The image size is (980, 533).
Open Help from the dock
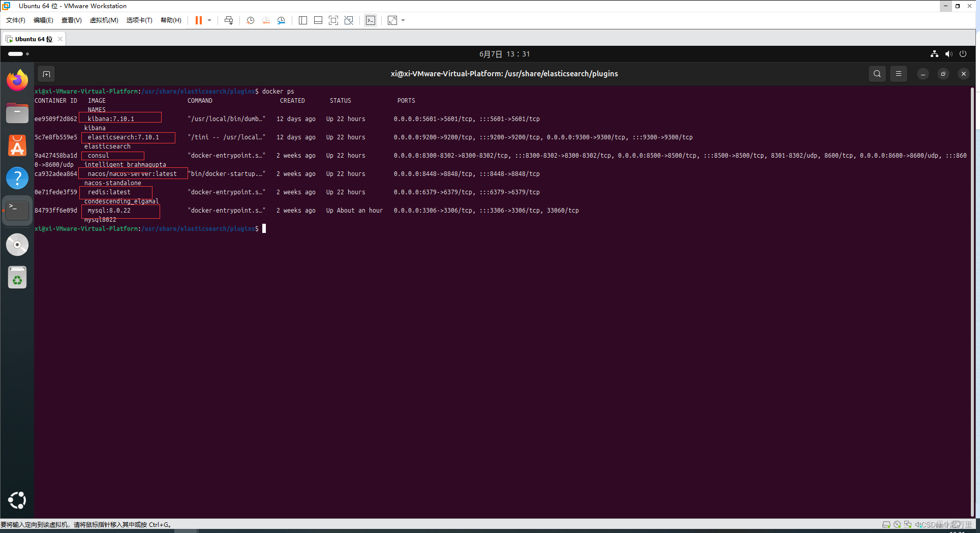pyautogui.click(x=17, y=178)
